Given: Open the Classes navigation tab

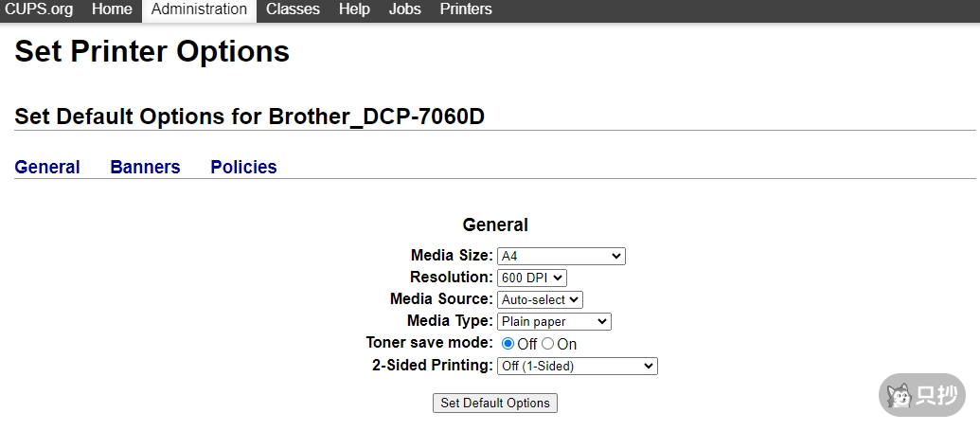Looking at the screenshot, I should pyautogui.click(x=293, y=9).
